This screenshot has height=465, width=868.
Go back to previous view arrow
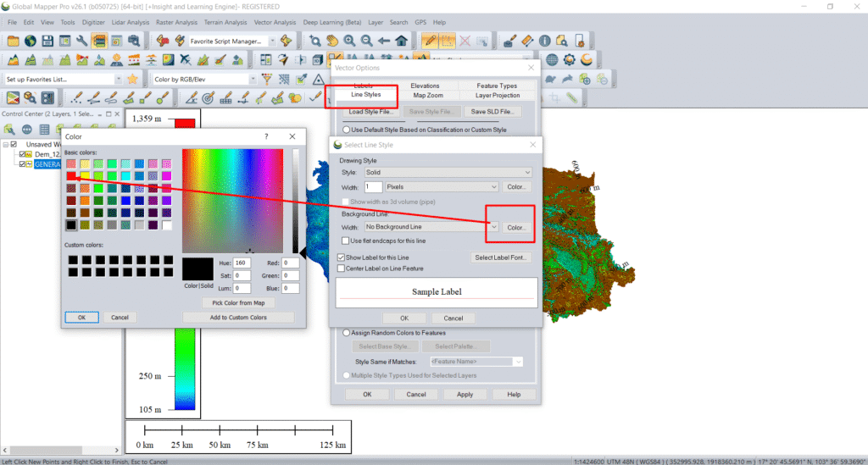click(x=384, y=41)
